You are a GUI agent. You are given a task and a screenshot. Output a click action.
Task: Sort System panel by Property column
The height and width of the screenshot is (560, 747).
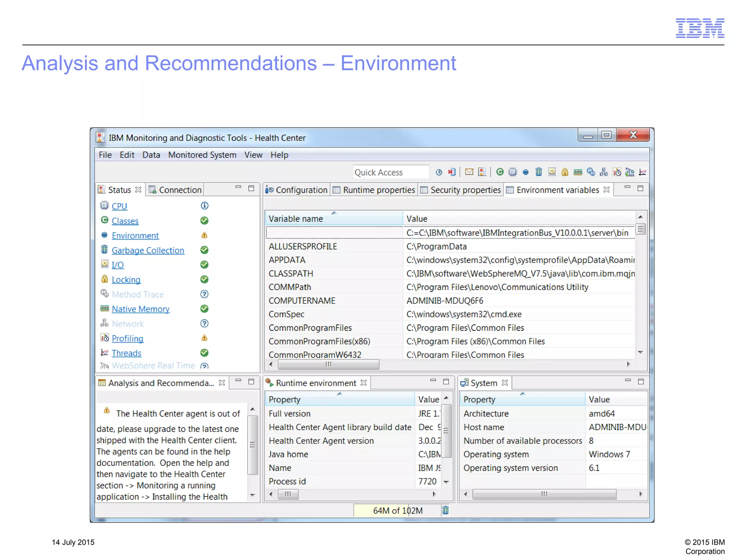pos(522,399)
